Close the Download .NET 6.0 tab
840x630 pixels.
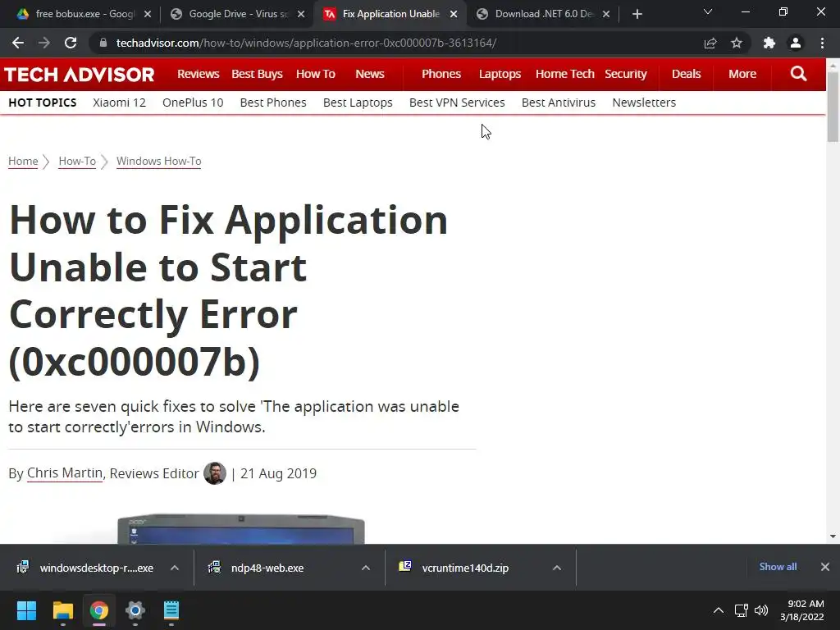click(606, 14)
